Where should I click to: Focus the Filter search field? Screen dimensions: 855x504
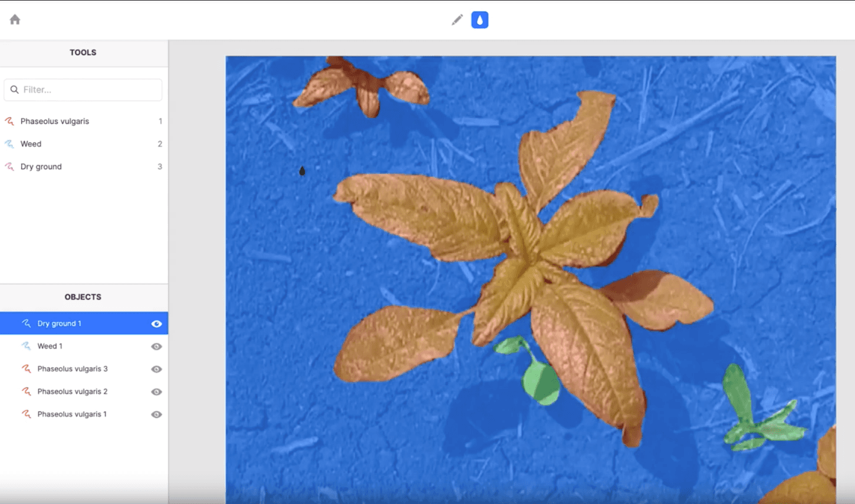(x=83, y=90)
